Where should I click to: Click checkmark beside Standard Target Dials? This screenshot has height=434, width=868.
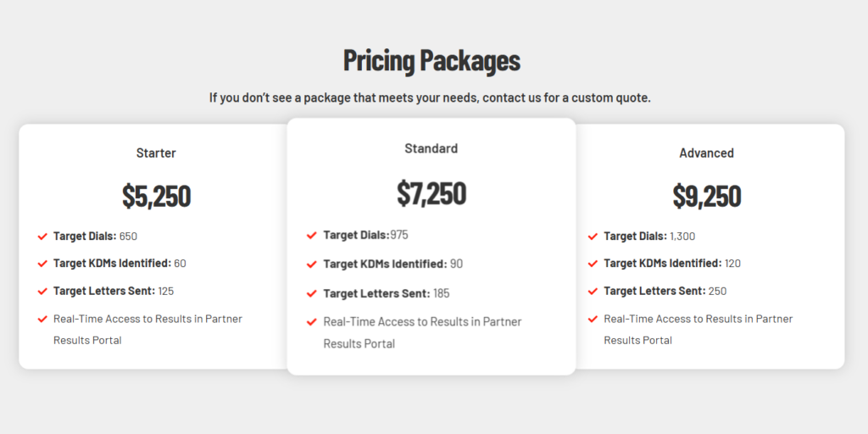pos(312,236)
